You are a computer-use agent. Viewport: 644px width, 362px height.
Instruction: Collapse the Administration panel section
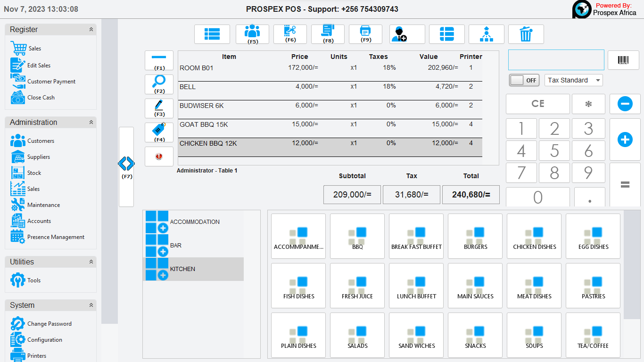91,123
